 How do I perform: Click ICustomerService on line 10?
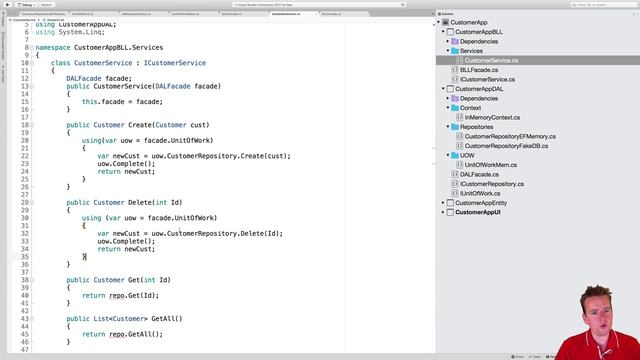(175, 63)
